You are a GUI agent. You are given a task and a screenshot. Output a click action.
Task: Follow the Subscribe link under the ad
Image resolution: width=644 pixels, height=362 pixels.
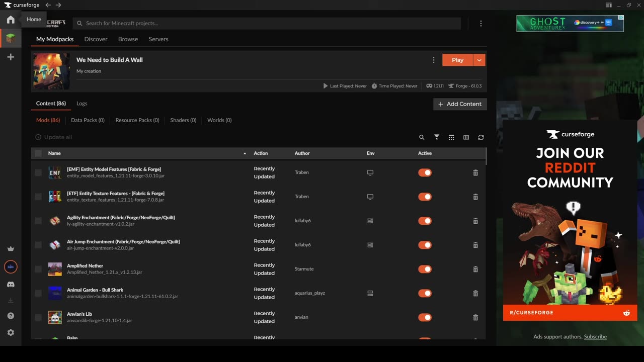595,337
